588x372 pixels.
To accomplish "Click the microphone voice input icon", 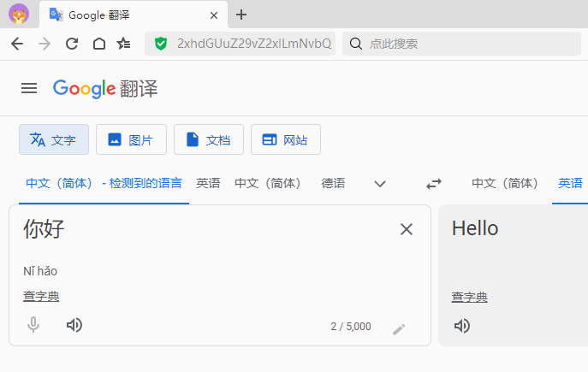I will 33,325.
